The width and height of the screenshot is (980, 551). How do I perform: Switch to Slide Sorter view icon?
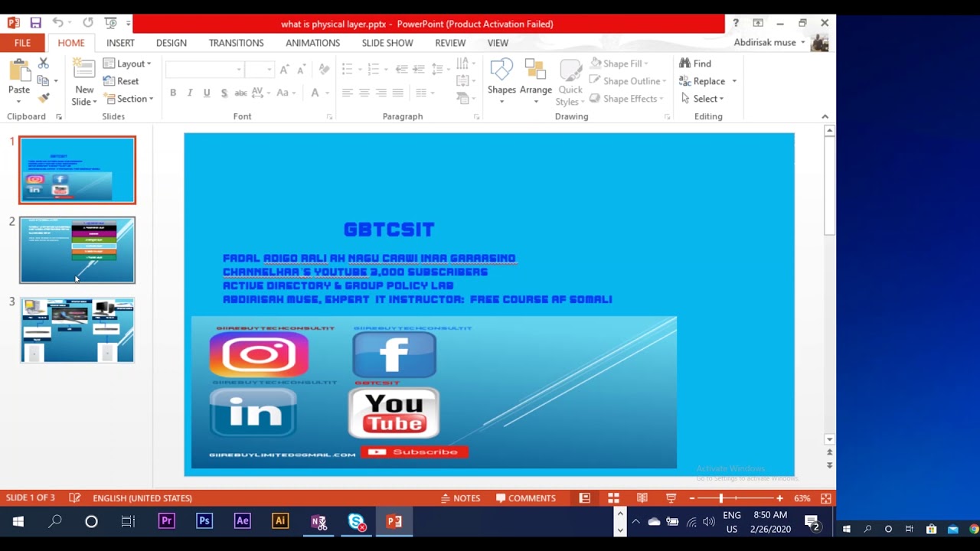click(x=613, y=498)
